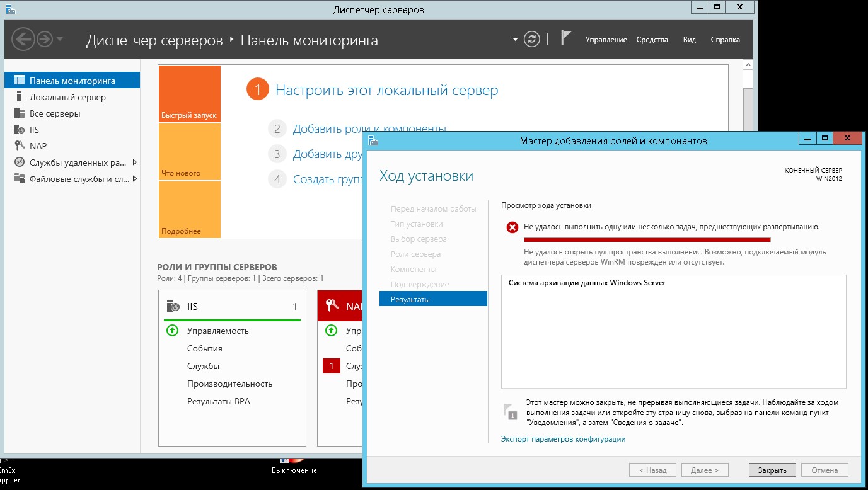Open Управляемость in IIS tile
868x490 pixels.
(217, 331)
